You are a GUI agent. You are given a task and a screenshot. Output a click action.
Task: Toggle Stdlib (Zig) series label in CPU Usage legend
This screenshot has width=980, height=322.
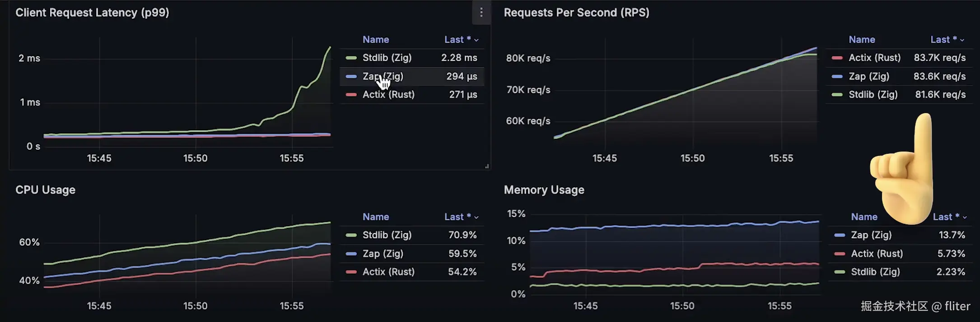pos(387,235)
